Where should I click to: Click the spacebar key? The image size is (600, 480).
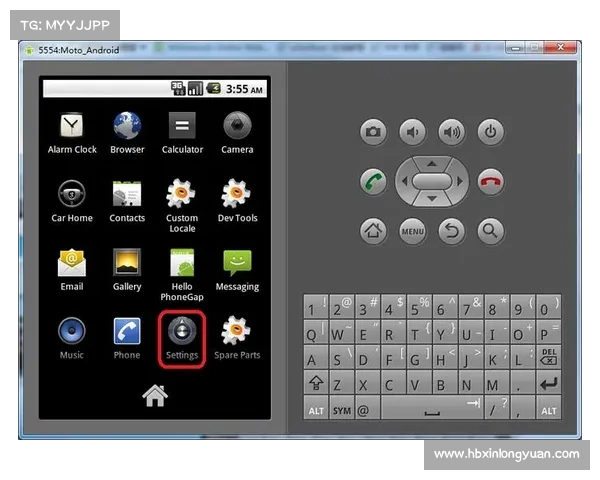coord(432,408)
